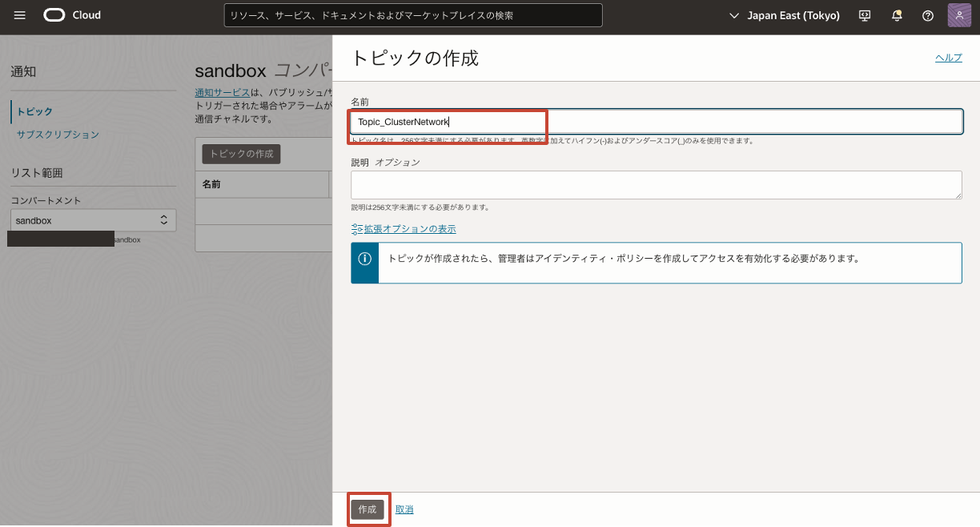Open the sandbox compartment dropdown
The image size is (980, 527).
coord(93,220)
